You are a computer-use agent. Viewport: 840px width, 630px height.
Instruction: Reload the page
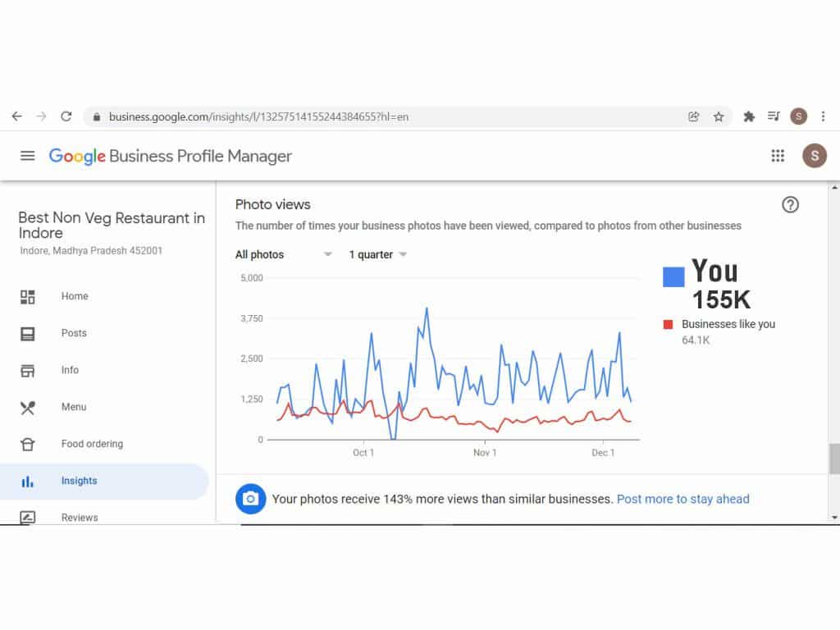pos(66,116)
